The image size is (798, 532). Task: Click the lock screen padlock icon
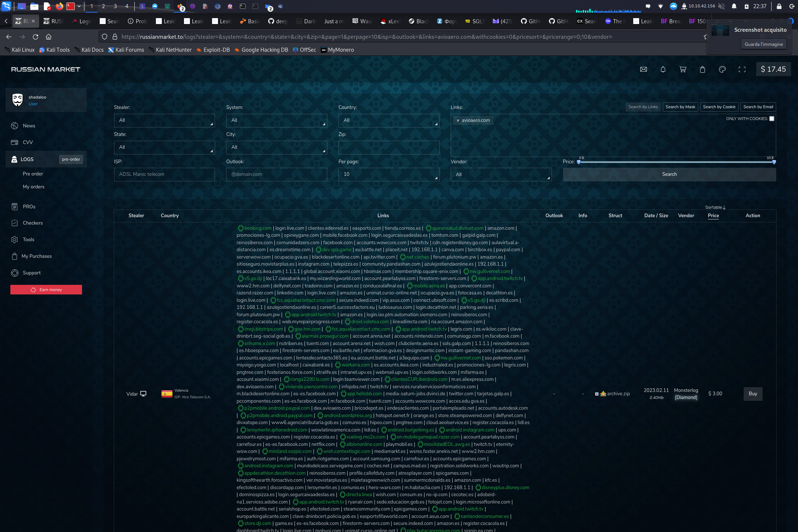779,6
